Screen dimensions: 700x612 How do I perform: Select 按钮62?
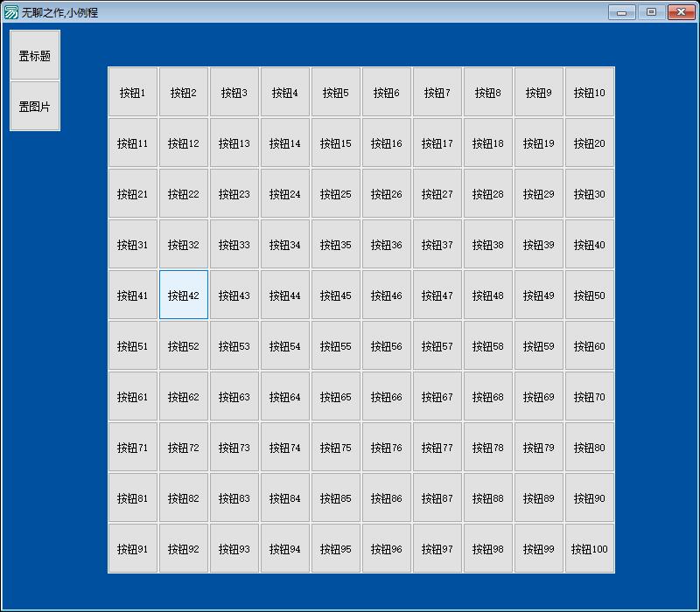[184, 396]
